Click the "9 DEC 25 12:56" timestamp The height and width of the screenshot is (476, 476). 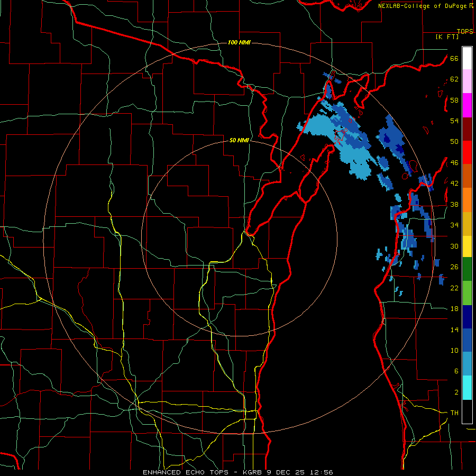(300, 472)
